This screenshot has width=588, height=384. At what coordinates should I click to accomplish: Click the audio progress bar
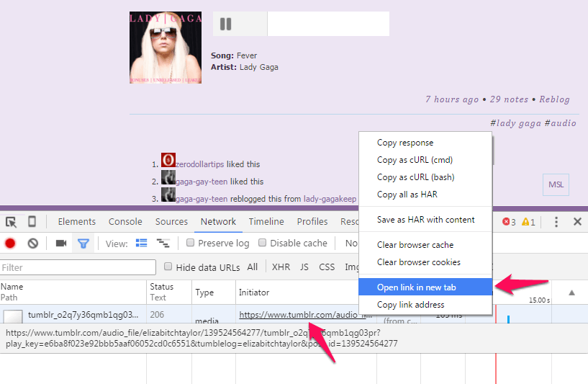[328, 24]
